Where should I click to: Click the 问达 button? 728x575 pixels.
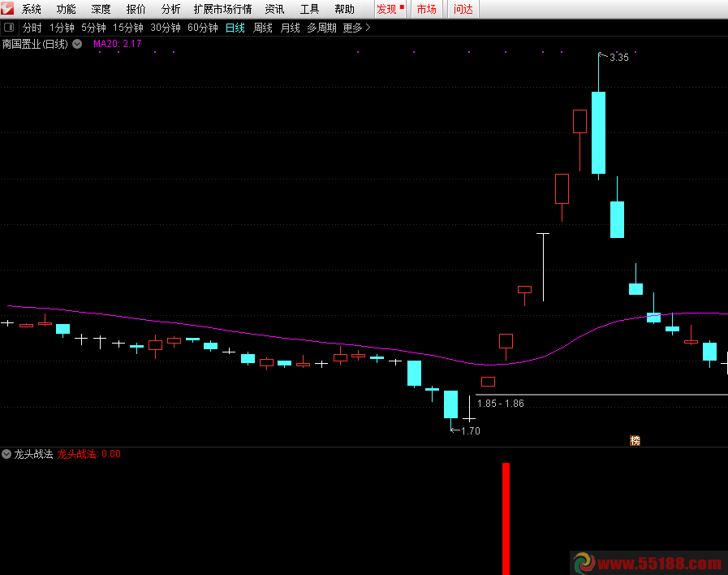(463, 10)
